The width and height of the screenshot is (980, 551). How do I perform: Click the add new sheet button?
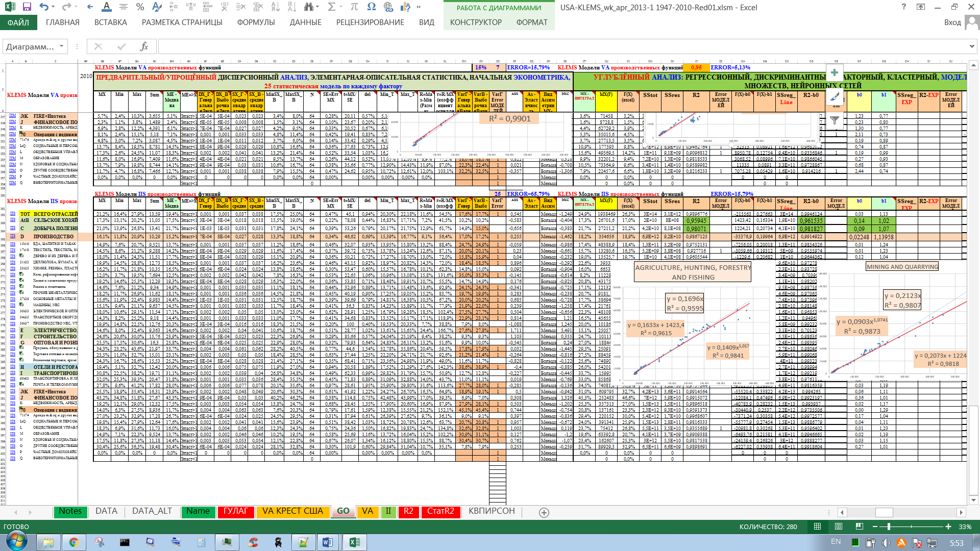click(x=544, y=512)
